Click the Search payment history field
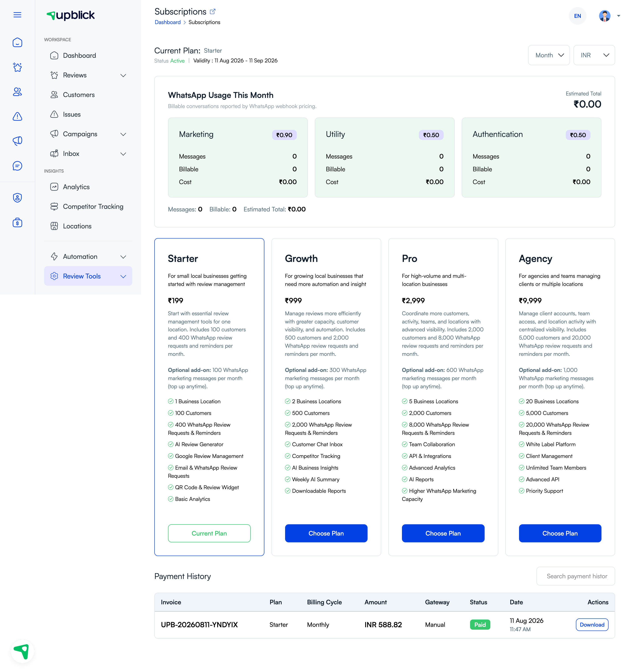 (x=575, y=576)
